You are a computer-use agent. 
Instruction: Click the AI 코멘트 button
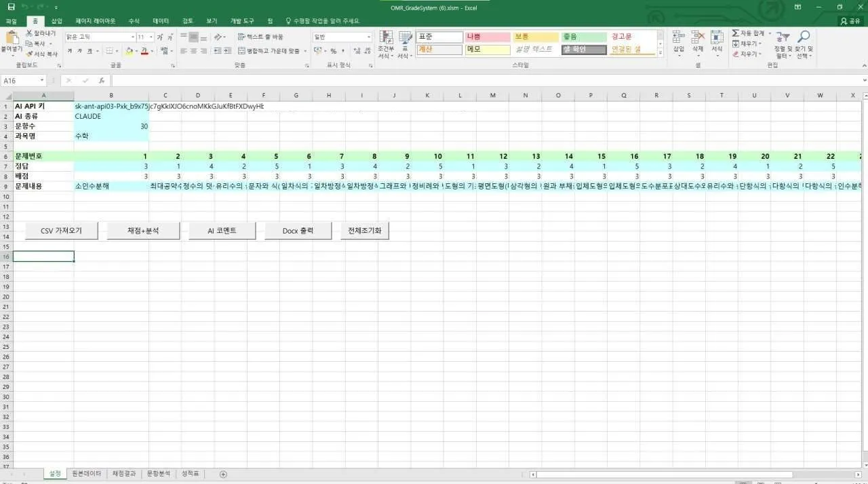(x=222, y=230)
